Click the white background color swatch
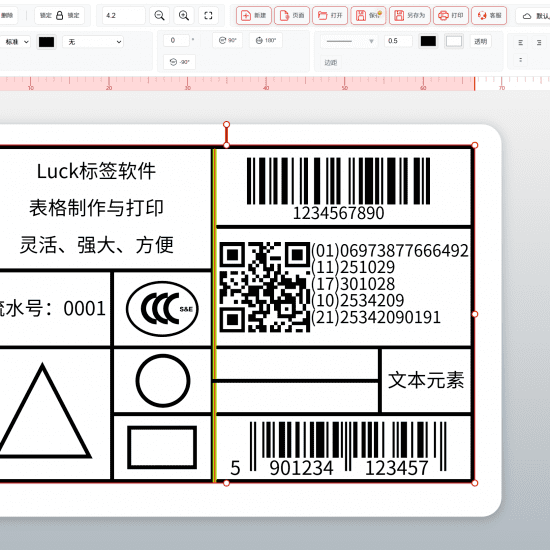 pos(454,41)
